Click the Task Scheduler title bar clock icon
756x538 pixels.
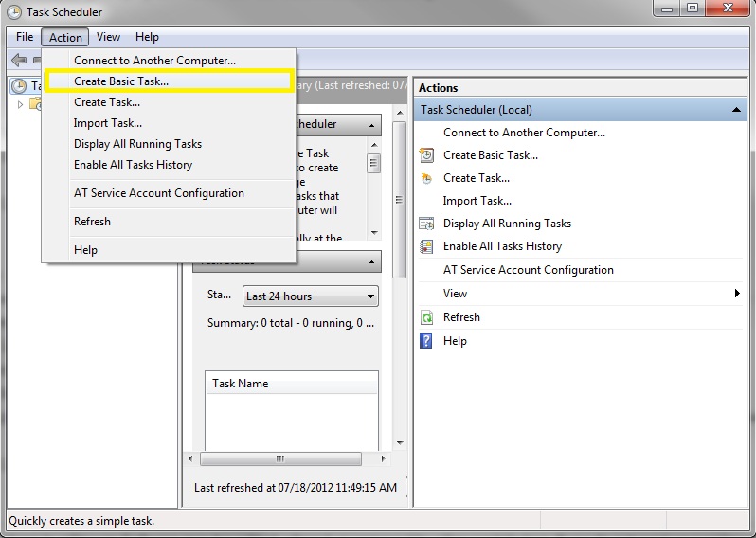point(13,12)
